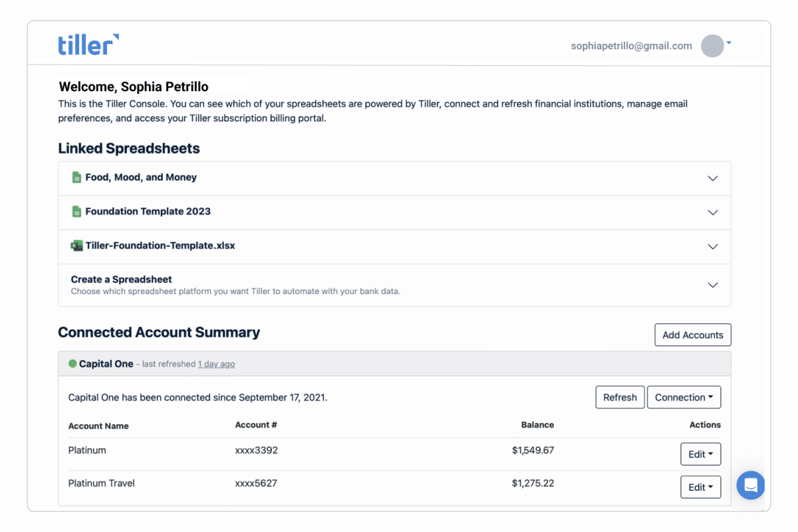Open the account menu dropdown arrow

coord(729,43)
